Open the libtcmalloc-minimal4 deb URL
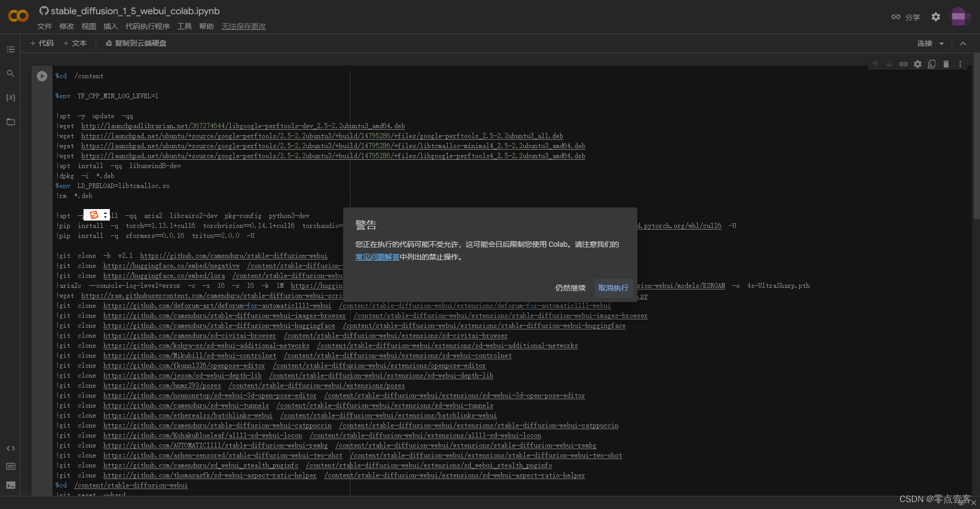The height and width of the screenshot is (509, 980). [x=333, y=146]
